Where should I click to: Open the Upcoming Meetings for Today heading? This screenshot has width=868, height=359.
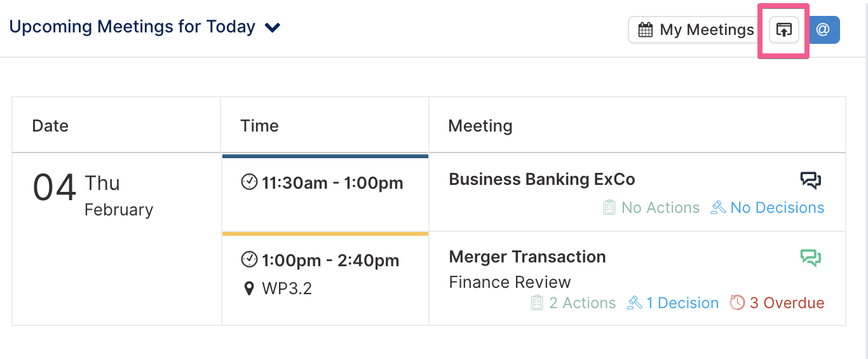point(132,27)
